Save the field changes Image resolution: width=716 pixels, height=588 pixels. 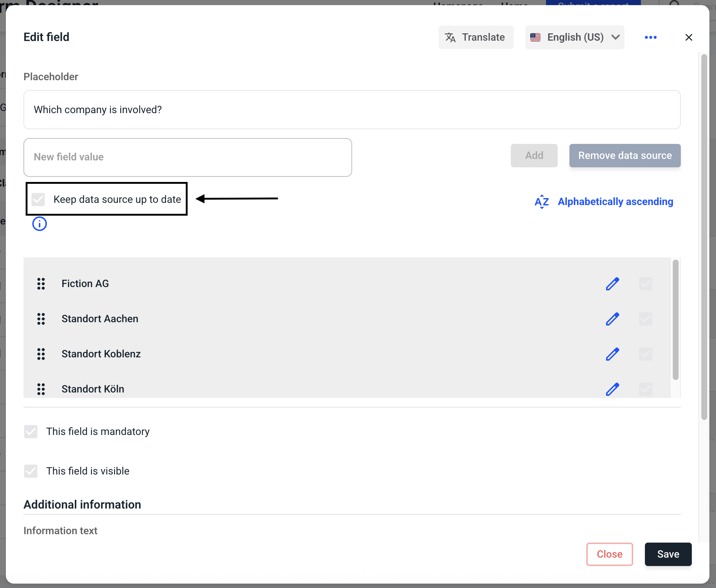tap(668, 554)
